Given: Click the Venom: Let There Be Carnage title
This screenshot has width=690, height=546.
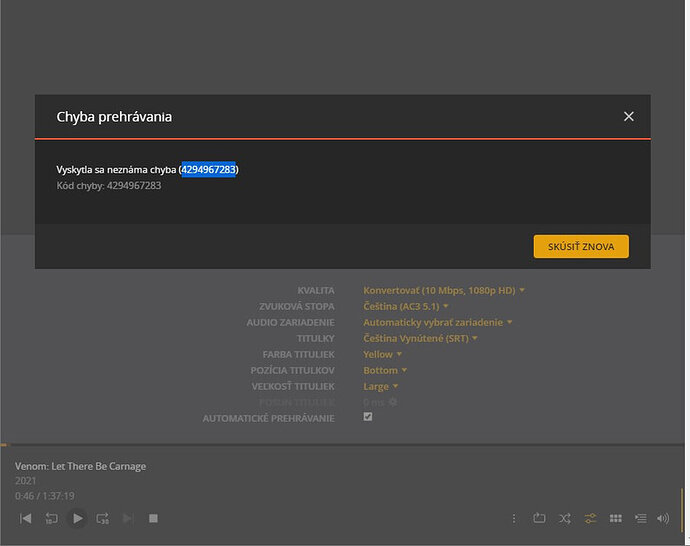Looking at the screenshot, I should 81,466.
